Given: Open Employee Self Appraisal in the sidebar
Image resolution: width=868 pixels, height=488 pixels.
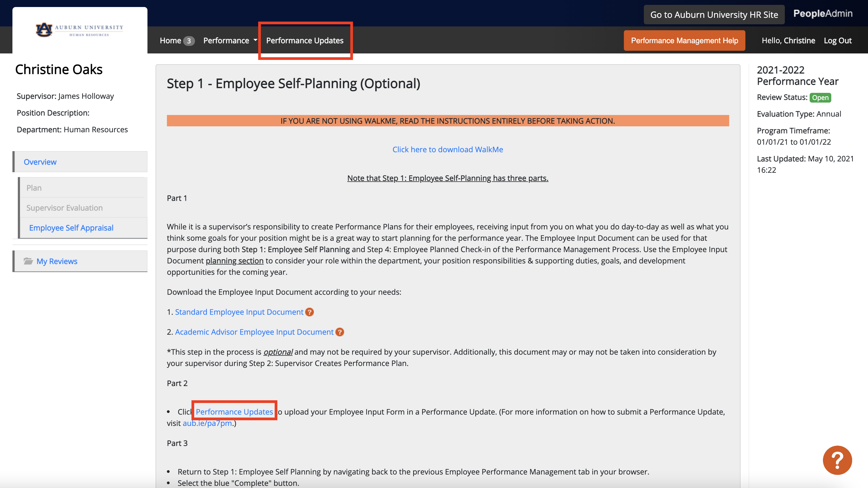Looking at the screenshot, I should (83, 228).
